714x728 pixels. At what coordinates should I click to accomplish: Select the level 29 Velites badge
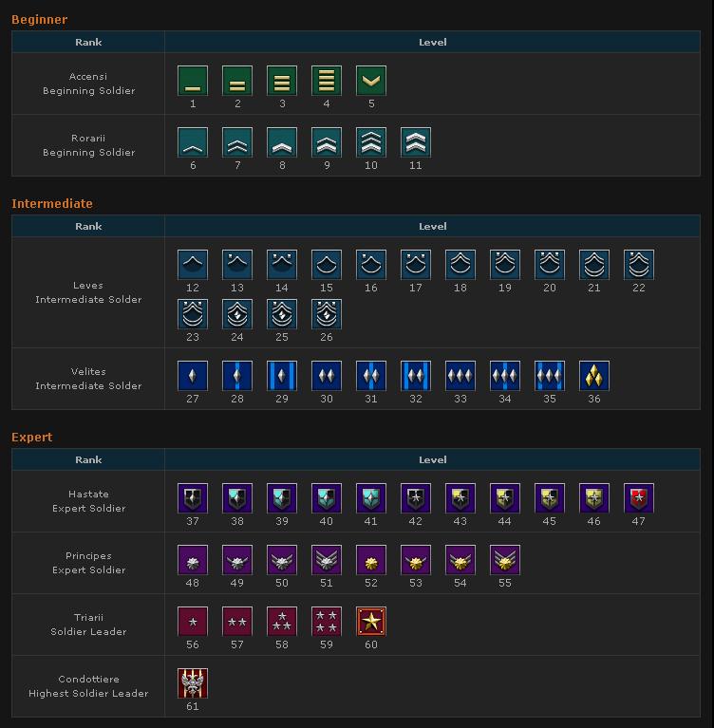tap(282, 376)
